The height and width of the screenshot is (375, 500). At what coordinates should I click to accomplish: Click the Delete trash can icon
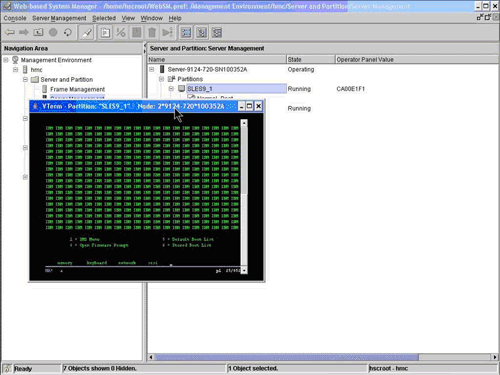(x=152, y=33)
